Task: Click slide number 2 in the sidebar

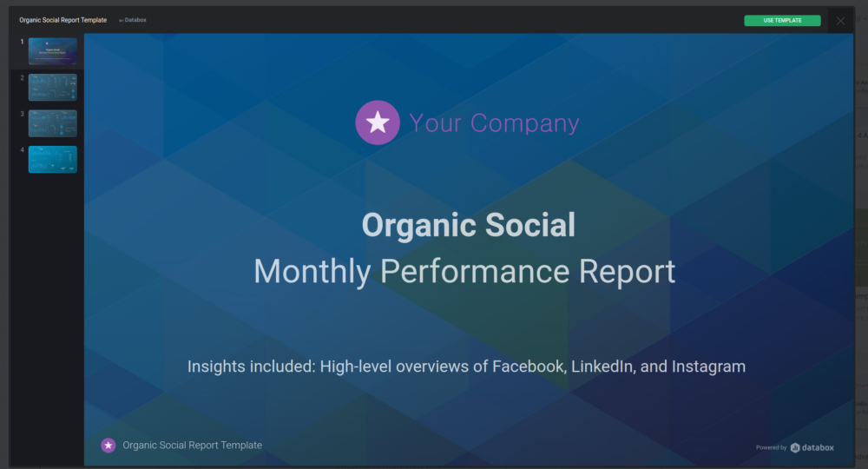Action: pyautogui.click(x=23, y=78)
